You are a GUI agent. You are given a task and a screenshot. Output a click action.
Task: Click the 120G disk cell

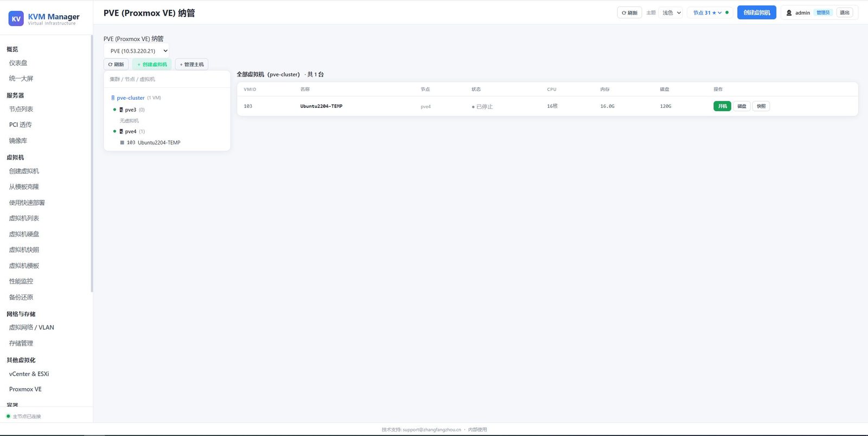click(x=666, y=106)
